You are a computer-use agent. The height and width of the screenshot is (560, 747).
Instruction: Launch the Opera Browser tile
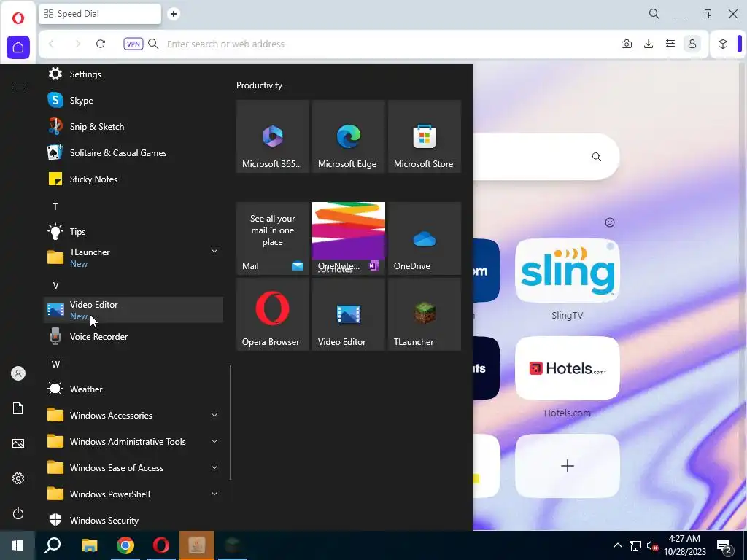pos(273,314)
